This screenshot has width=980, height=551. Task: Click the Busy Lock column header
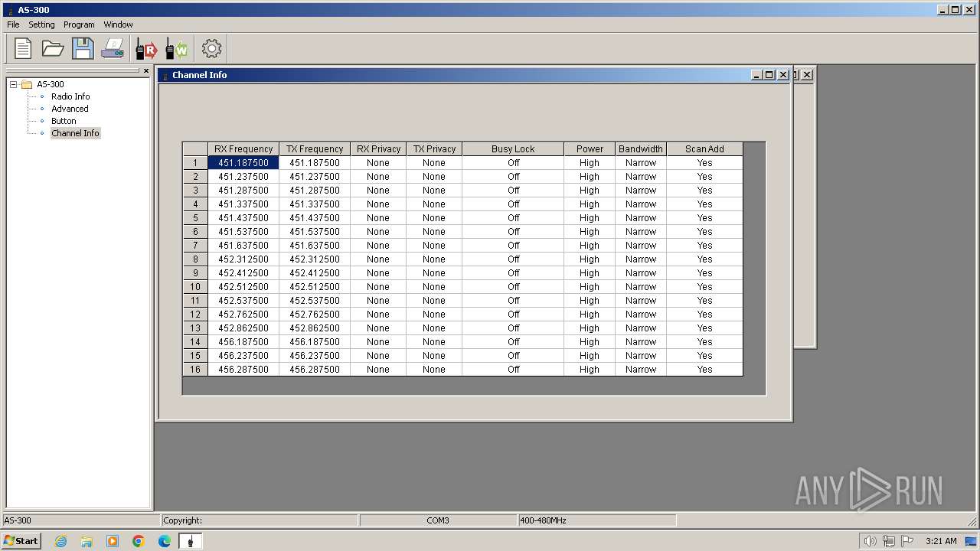(x=513, y=149)
